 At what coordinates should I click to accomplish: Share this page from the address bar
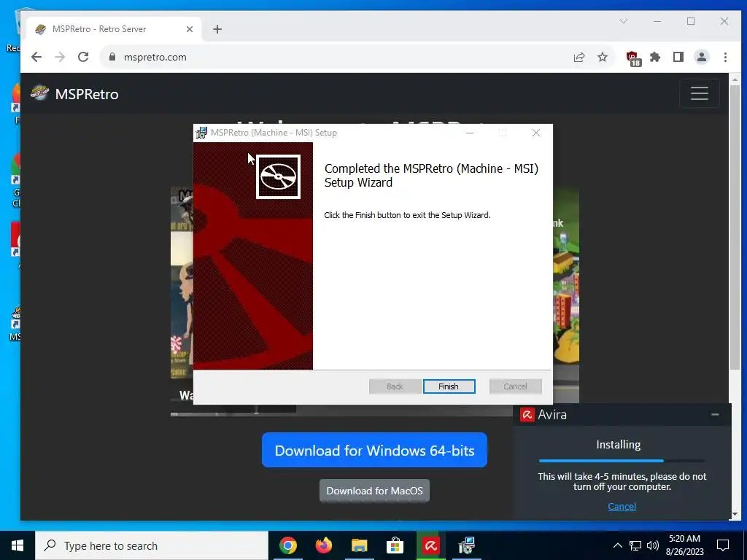point(579,57)
